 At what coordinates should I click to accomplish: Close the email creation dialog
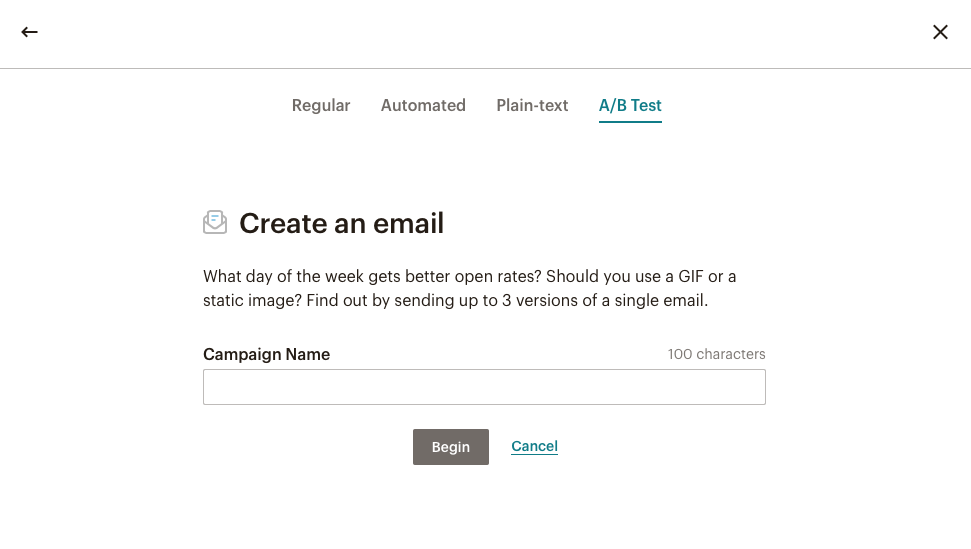940,32
